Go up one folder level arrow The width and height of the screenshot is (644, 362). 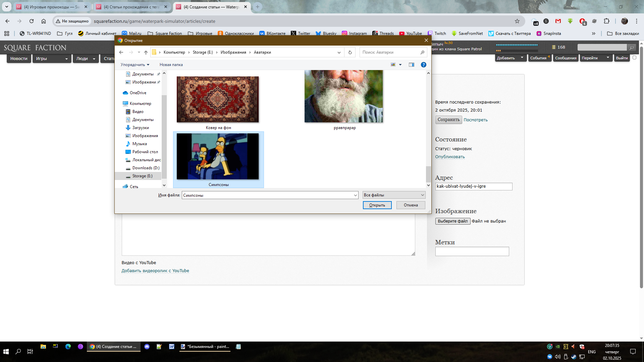click(x=146, y=52)
